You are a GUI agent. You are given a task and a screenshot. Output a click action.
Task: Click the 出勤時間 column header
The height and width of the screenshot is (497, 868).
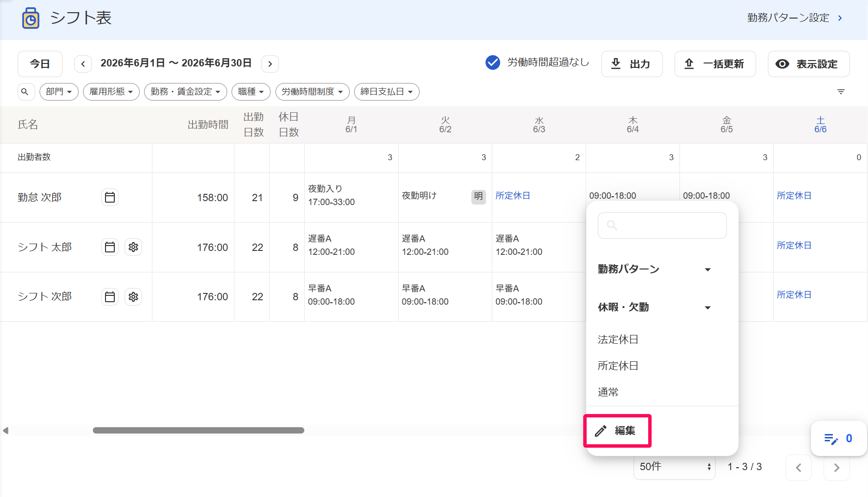[x=208, y=125]
